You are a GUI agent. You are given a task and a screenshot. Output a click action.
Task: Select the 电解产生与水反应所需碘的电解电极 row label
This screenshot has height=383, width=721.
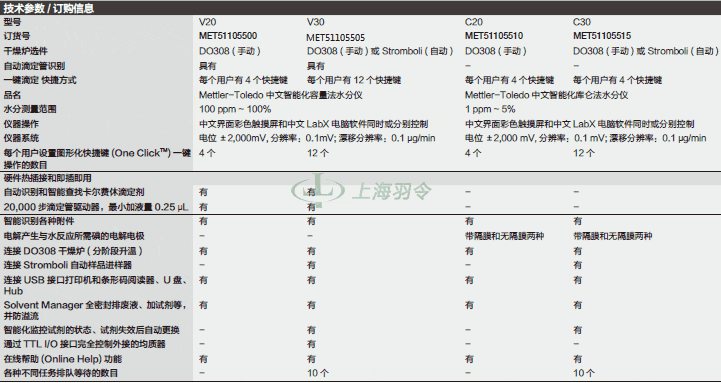coord(74,236)
